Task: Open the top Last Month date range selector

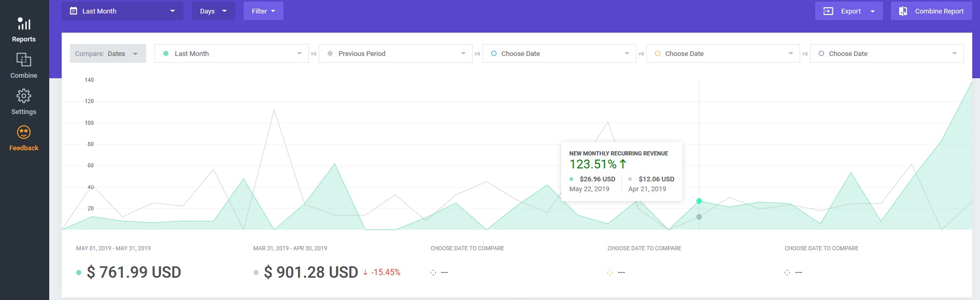Action: 122,11
